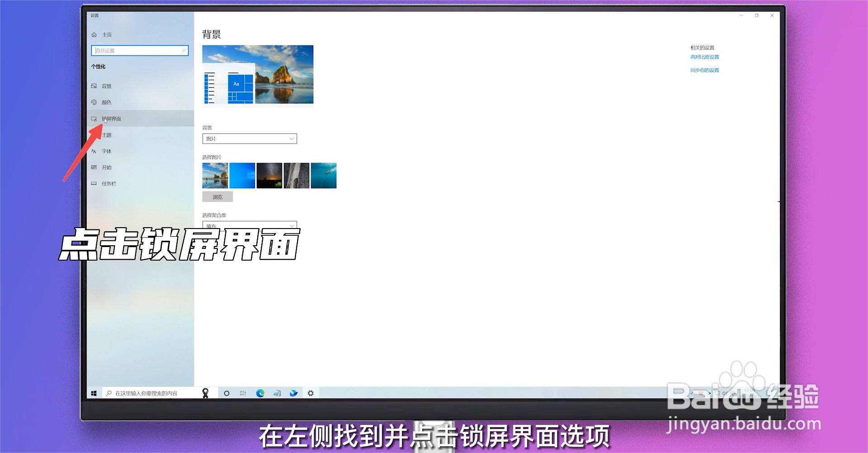
Task: Open the Windows Start menu
Action: (94, 393)
